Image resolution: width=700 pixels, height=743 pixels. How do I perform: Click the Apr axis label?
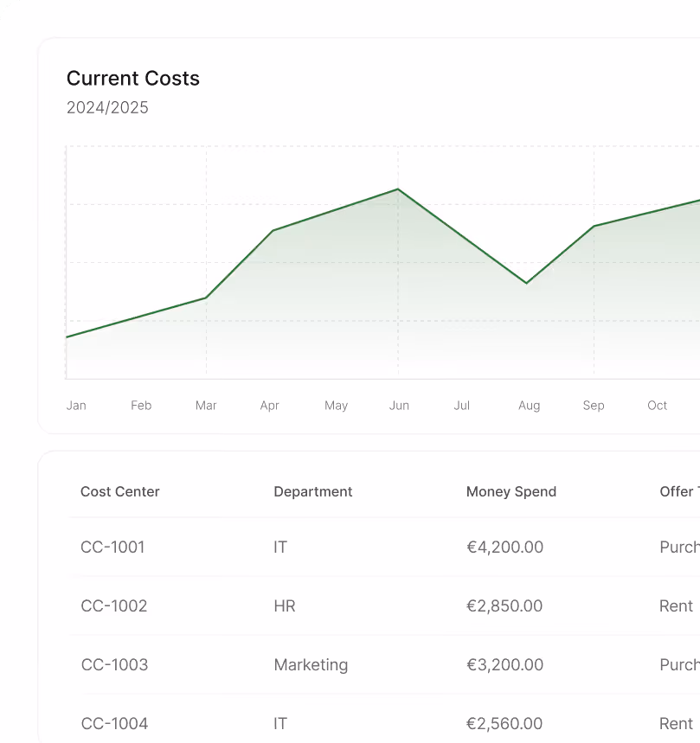pos(270,406)
